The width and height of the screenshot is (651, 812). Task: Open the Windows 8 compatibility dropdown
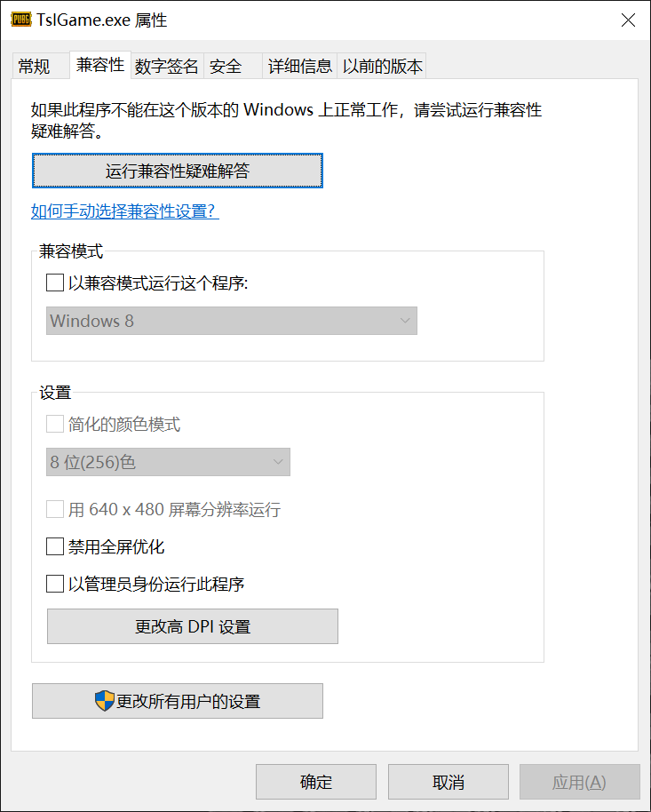click(x=232, y=321)
